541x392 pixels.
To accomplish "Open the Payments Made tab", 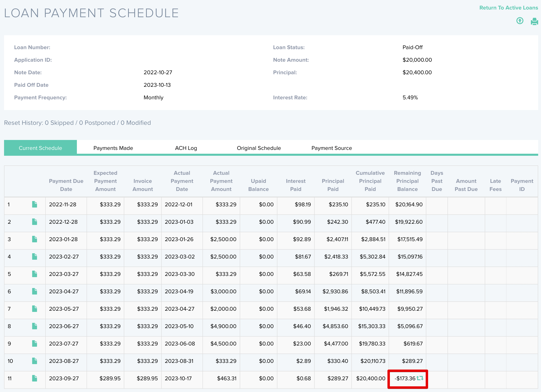I will pos(113,148).
